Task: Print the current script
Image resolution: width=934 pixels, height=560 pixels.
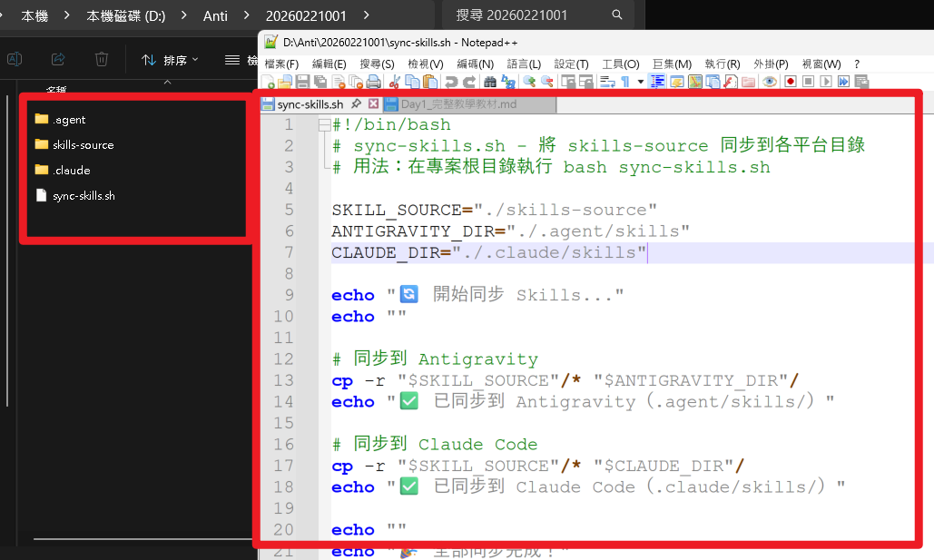Action: [372, 81]
